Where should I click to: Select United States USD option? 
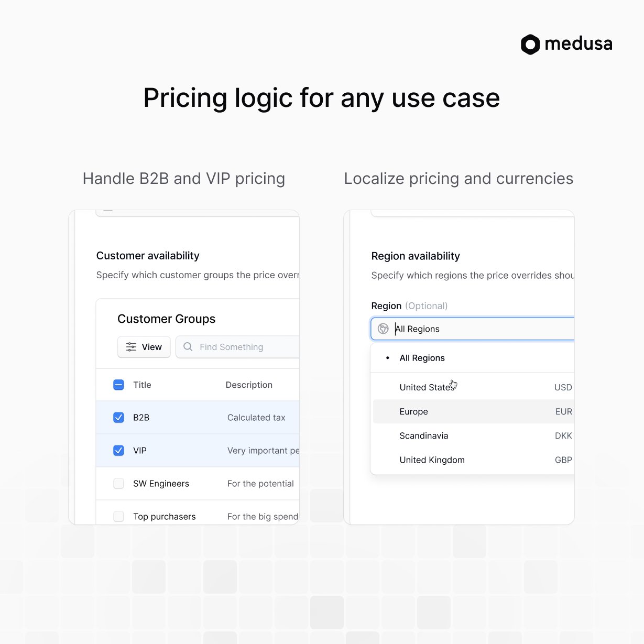(x=474, y=387)
